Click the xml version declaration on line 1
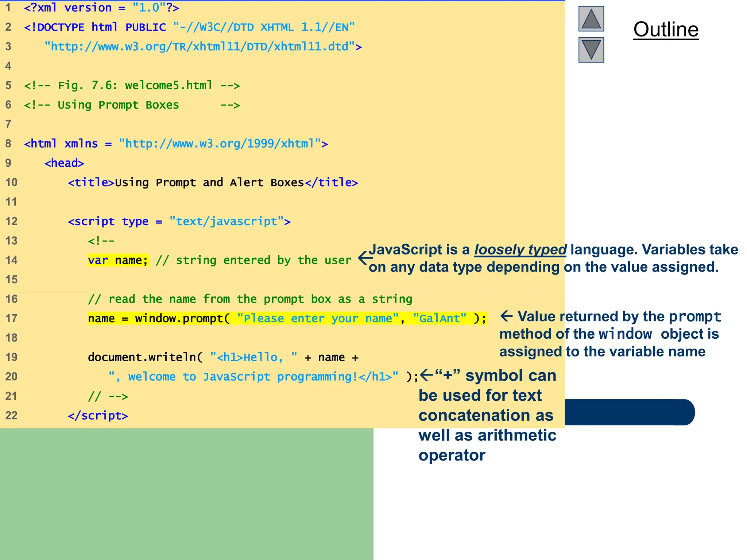The width and height of the screenshot is (747, 560). pos(101,8)
